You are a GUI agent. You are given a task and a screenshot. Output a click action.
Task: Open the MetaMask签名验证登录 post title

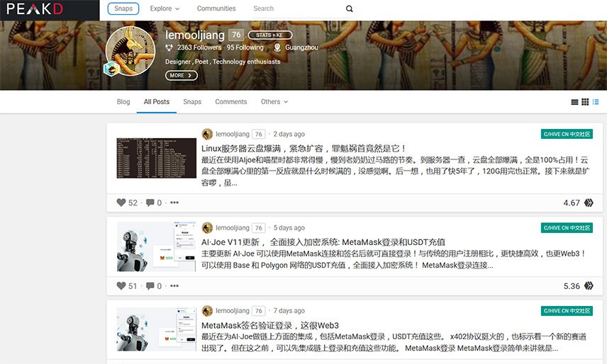[270, 325]
